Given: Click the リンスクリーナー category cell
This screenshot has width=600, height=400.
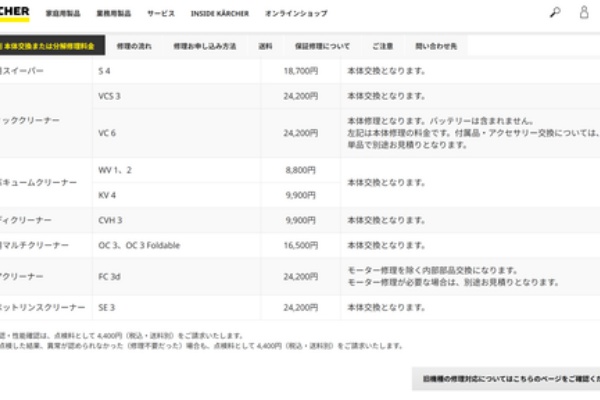Looking at the screenshot, I should [x=46, y=307].
